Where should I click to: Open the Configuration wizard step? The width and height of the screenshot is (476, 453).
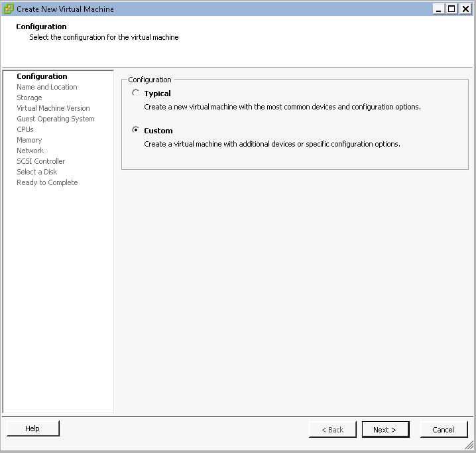(x=42, y=76)
